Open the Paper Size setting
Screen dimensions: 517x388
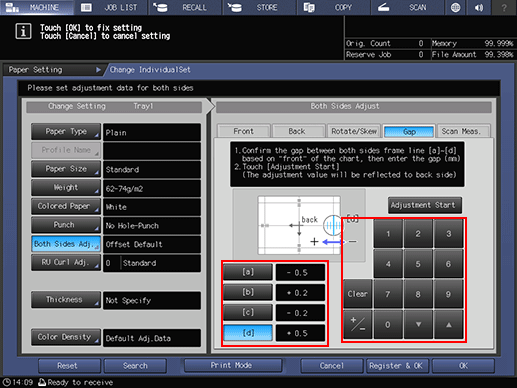(x=66, y=169)
